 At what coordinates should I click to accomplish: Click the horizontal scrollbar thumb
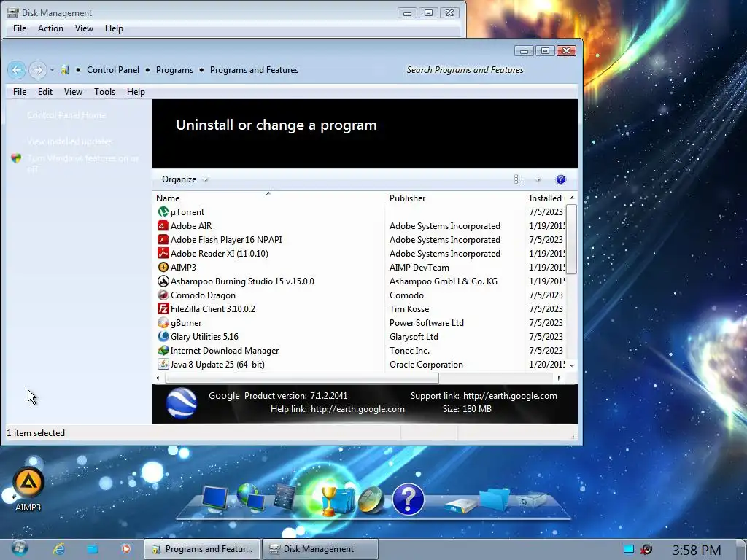pos(302,378)
